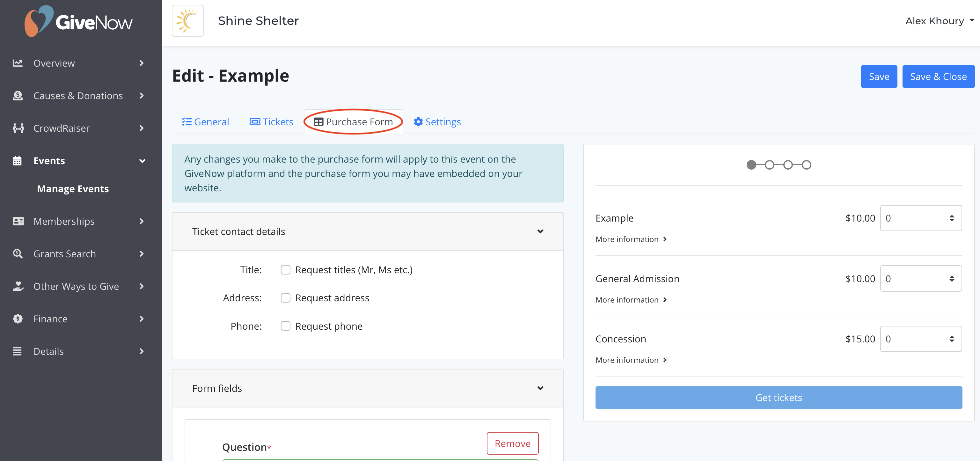Click the Shine Shelter sun logo
Viewport: 980px width, 461px height.
(187, 21)
